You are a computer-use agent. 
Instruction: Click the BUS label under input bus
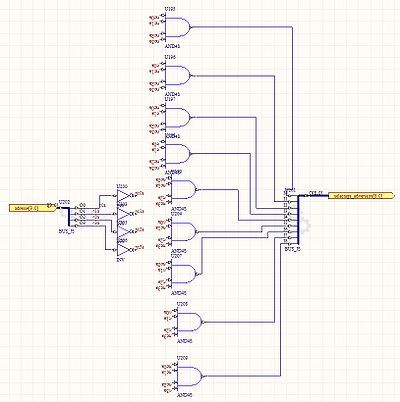(x=66, y=230)
